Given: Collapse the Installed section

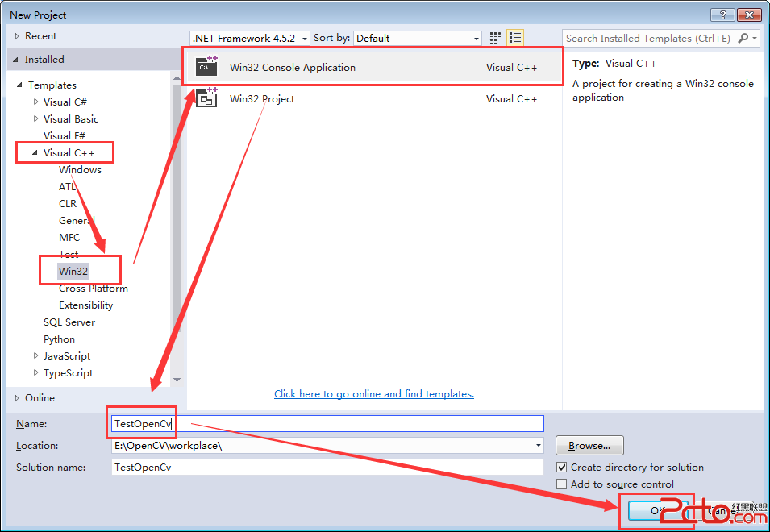Looking at the screenshot, I should (16, 60).
